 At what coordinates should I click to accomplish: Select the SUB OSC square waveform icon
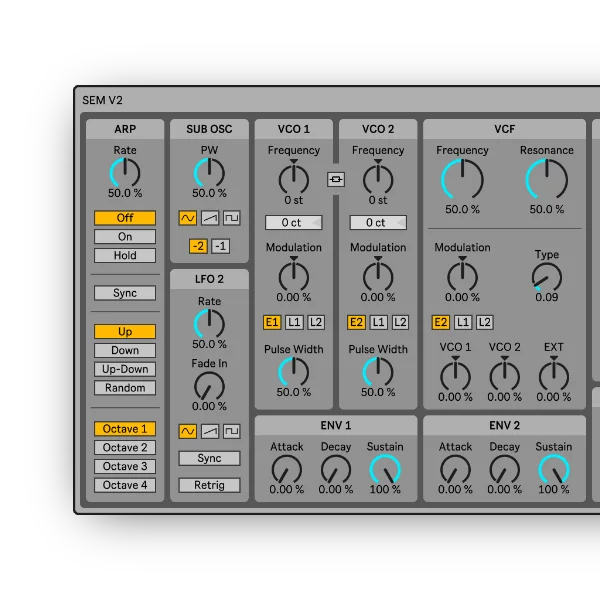(232, 218)
